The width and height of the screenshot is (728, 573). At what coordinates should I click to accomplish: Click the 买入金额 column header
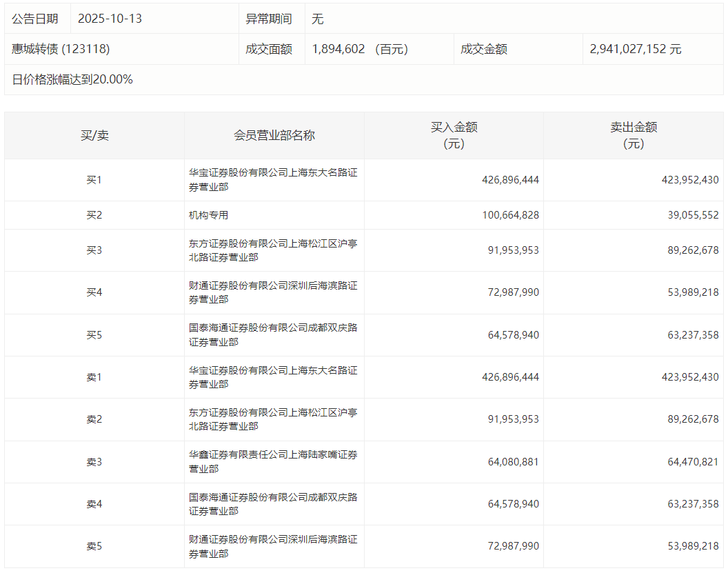coord(454,135)
